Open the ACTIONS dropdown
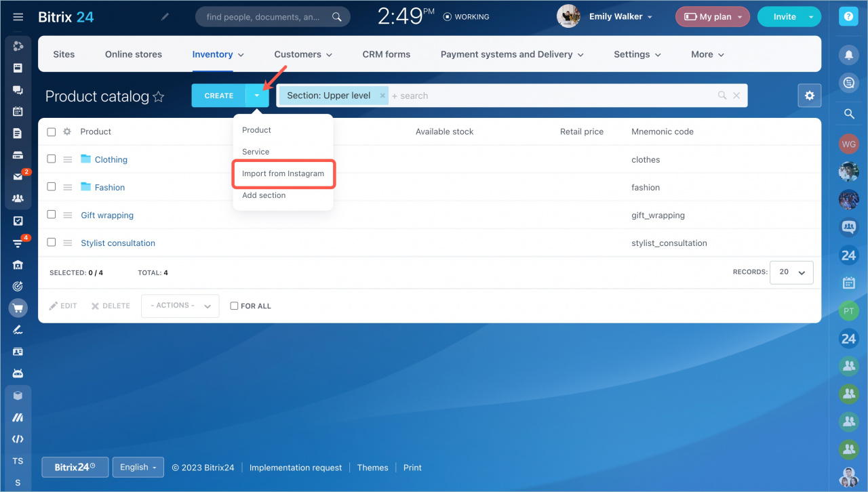Image resolution: width=868 pixels, height=492 pixels. click(180, 306)
